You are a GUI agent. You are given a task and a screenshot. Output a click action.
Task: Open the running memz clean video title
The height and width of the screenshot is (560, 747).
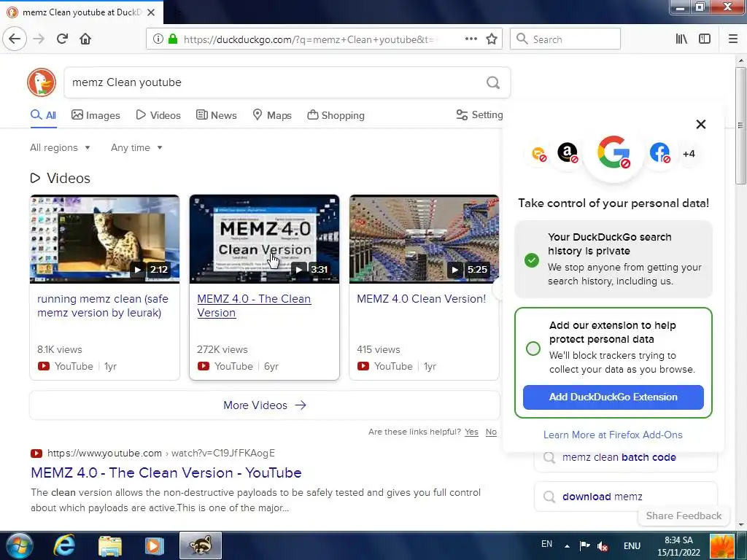[x=103, y=306]
